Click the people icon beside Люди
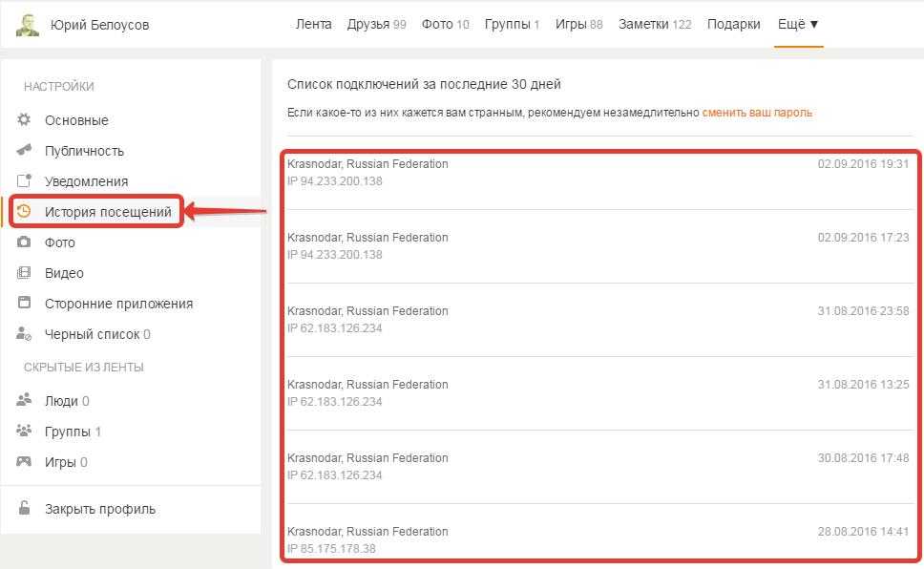 [24, 400]
